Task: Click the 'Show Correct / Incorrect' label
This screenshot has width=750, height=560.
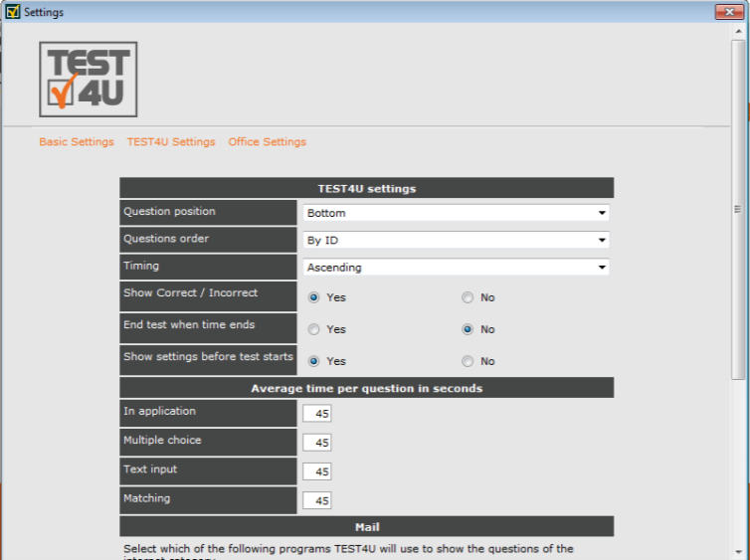Action: tap(190, 292)
